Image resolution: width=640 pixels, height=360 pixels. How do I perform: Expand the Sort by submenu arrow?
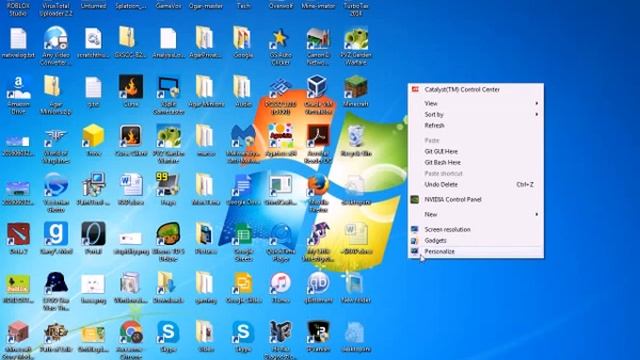[x=537, y=115]
